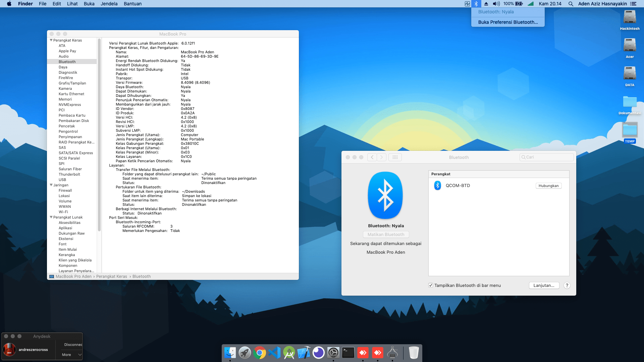This screenshot has height=362, width=644.
Task: Click Disconnect in the AnyDesk panel
Action: [x=73, y=345]
